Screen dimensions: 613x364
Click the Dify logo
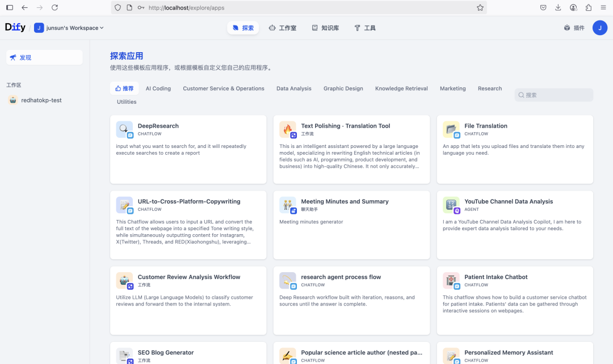[15, 27]
